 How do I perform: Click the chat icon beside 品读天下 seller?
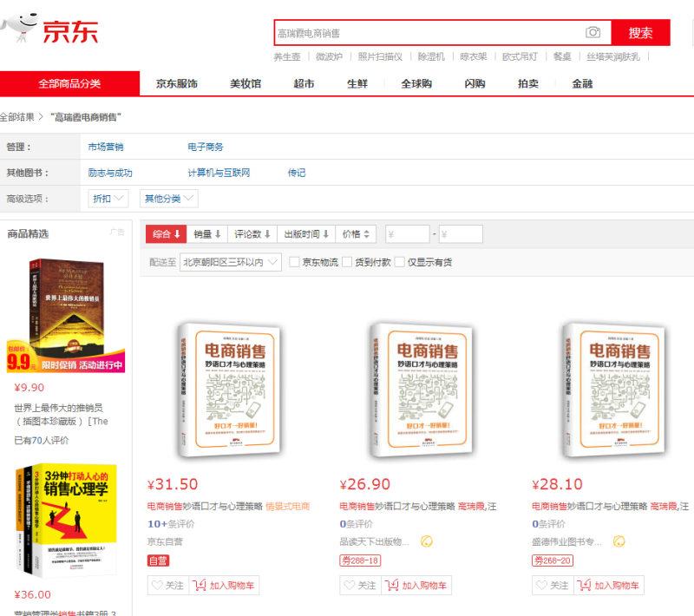[426, 541]
